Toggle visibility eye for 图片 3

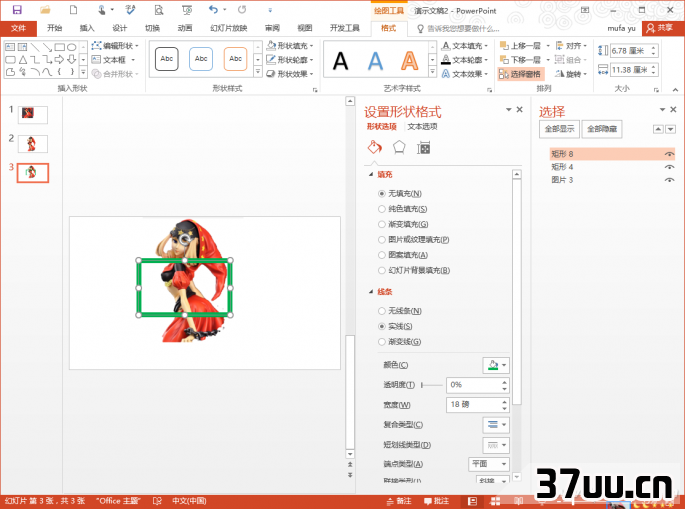(x=669, y=180)
